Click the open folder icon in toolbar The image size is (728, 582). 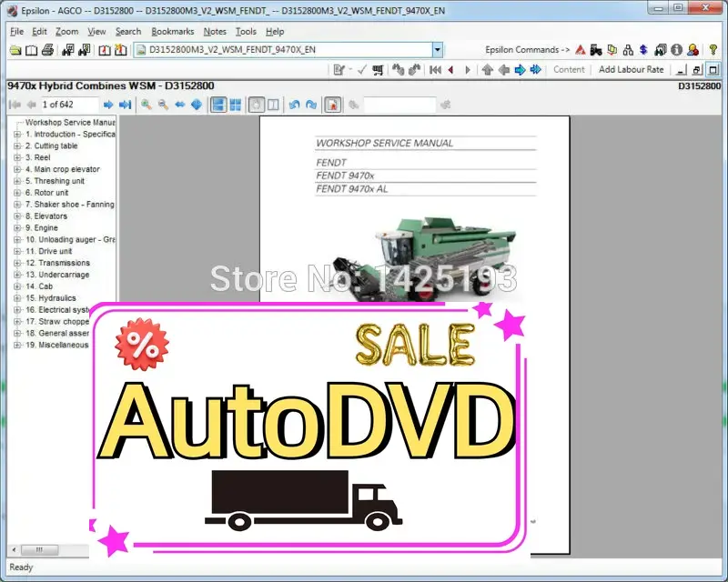click(15, 50)
